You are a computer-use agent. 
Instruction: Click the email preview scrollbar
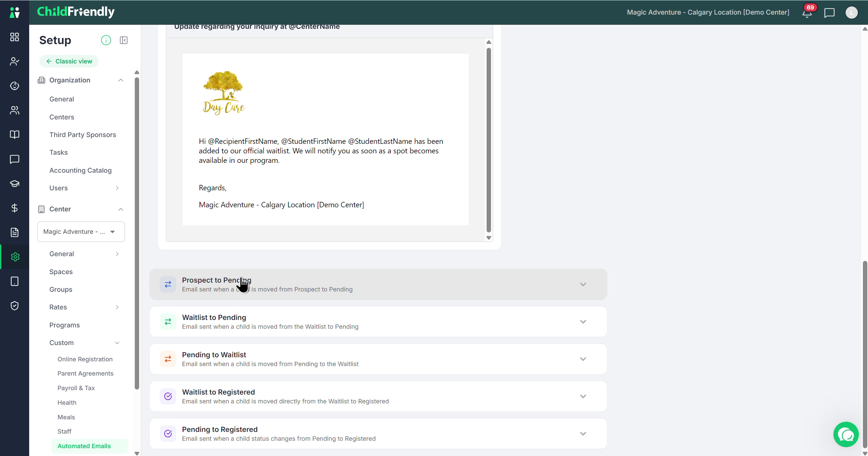pos(489,139)
